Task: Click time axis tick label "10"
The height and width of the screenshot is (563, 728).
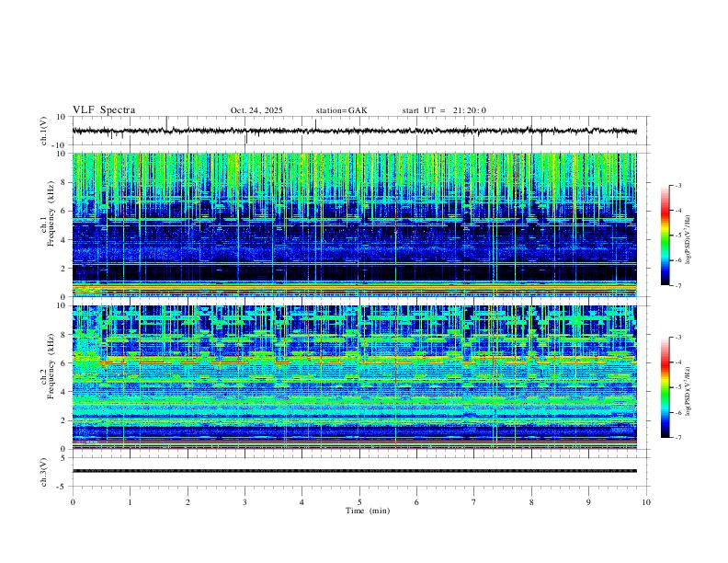Action: 646,502
